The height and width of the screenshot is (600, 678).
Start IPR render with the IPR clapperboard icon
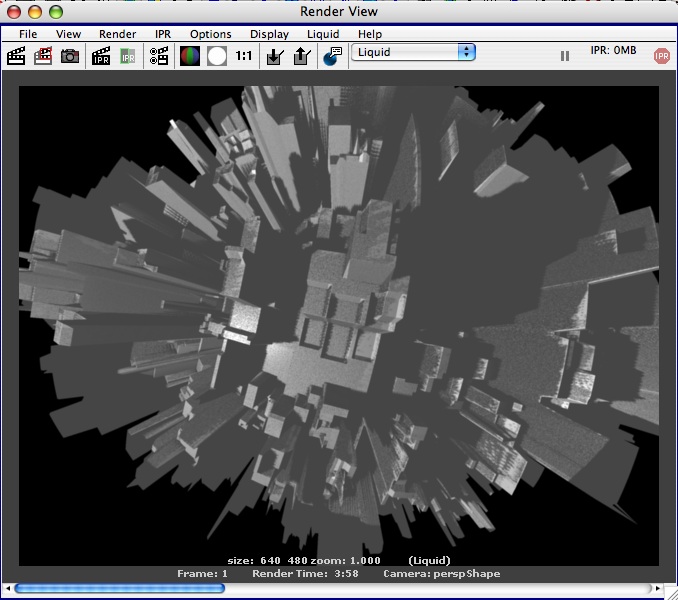tap(101, 56)
